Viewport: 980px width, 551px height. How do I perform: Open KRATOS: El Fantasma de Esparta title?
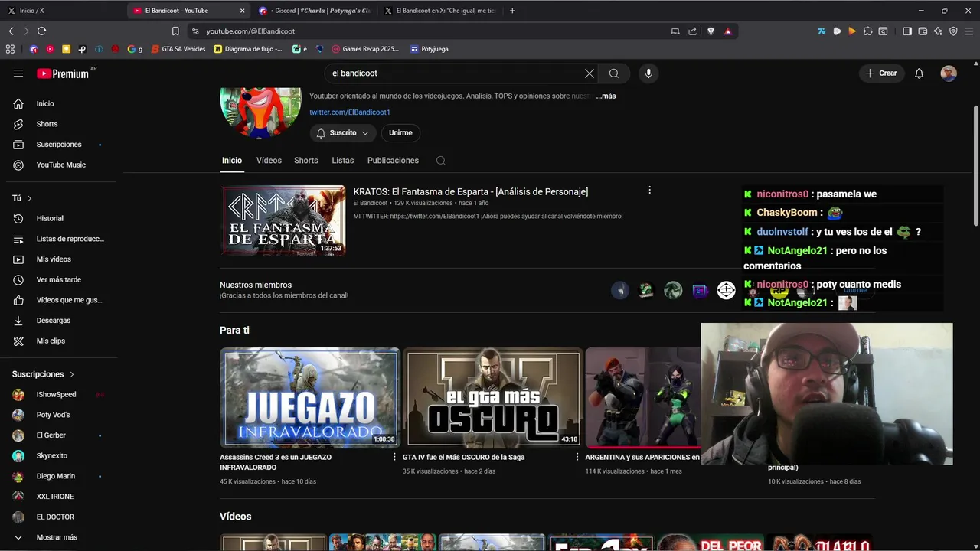(x=471, y=192)
